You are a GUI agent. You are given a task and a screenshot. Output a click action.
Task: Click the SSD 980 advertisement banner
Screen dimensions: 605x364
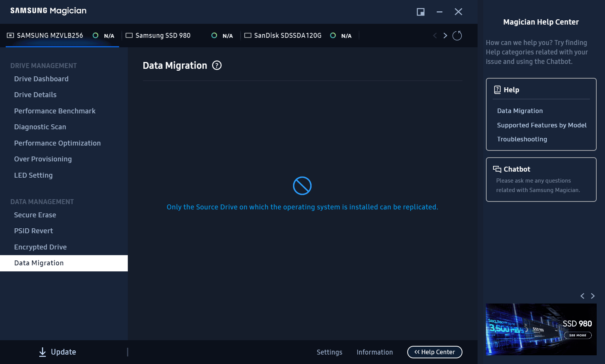(541, 329)
